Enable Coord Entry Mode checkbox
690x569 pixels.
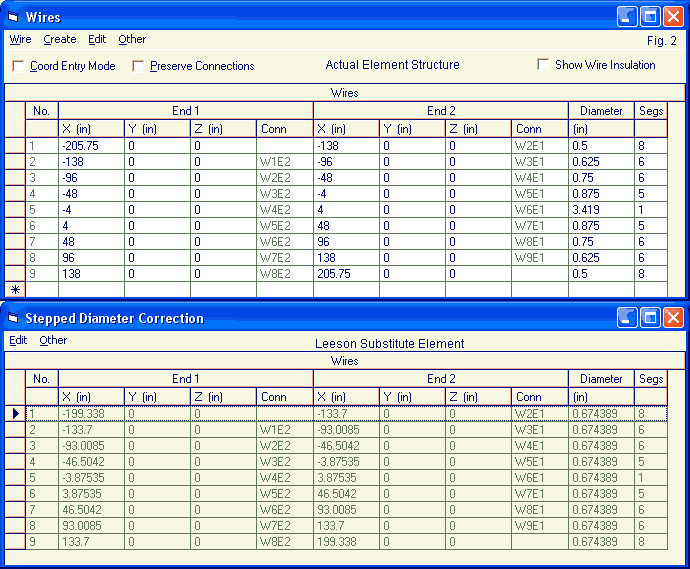point(18,66)
